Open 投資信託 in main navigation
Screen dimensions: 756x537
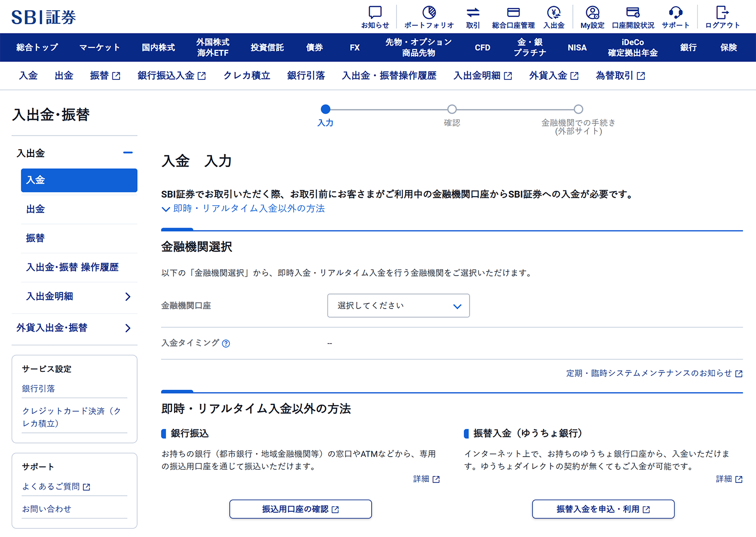[x=267, y=47]
